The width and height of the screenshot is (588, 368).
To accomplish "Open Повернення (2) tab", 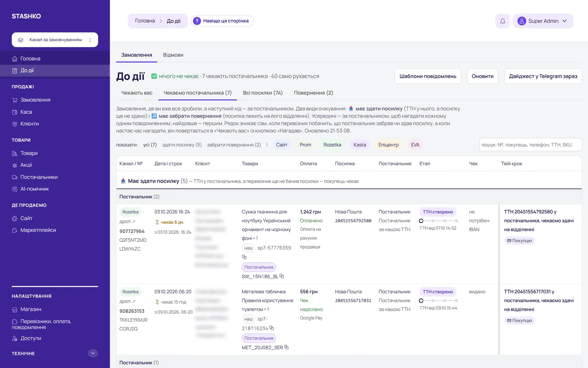I will pyautogui.click(x=313, y=93).
